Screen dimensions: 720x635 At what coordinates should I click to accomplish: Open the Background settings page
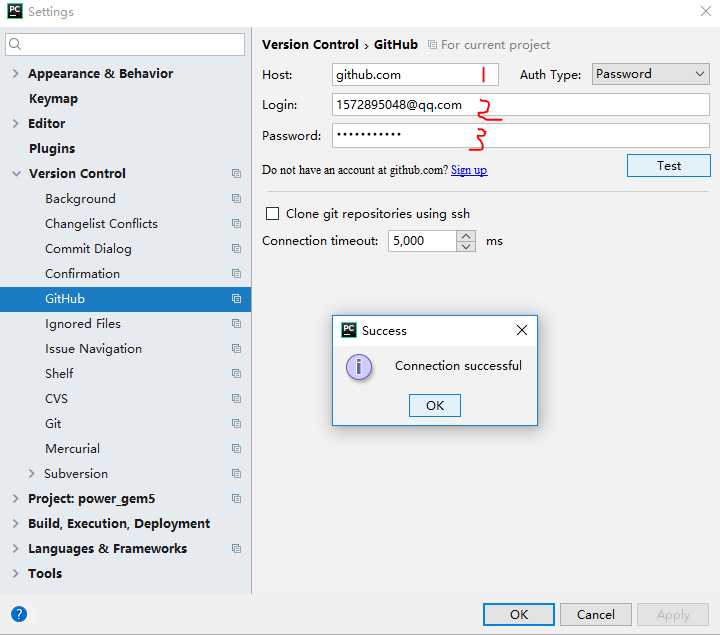click(80, 198)
